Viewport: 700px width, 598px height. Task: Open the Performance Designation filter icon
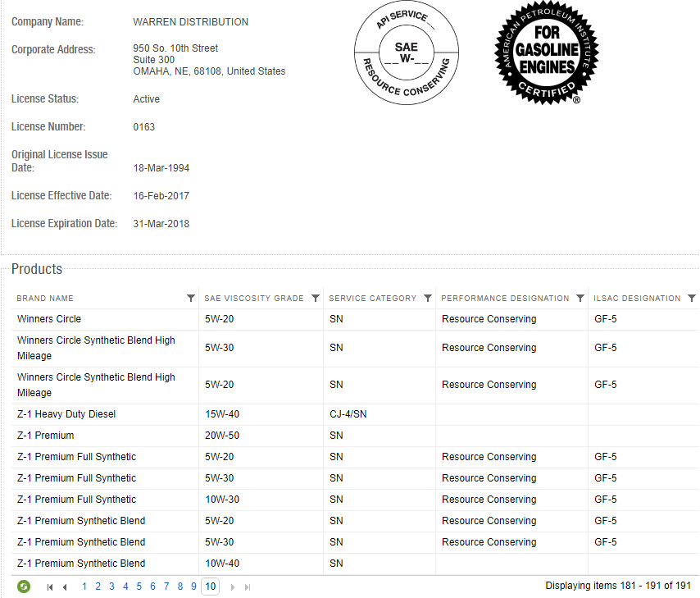tap(580, 298)
